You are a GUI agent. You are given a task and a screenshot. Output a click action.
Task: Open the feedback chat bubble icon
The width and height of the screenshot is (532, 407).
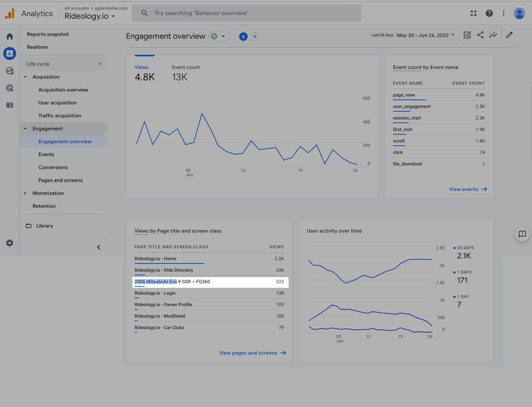click(x=522, y=234)
